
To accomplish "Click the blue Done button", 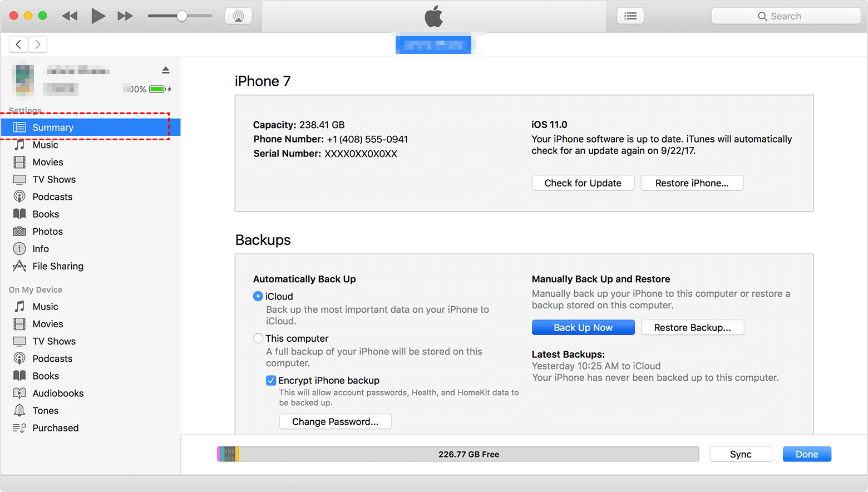I will 807,454.
